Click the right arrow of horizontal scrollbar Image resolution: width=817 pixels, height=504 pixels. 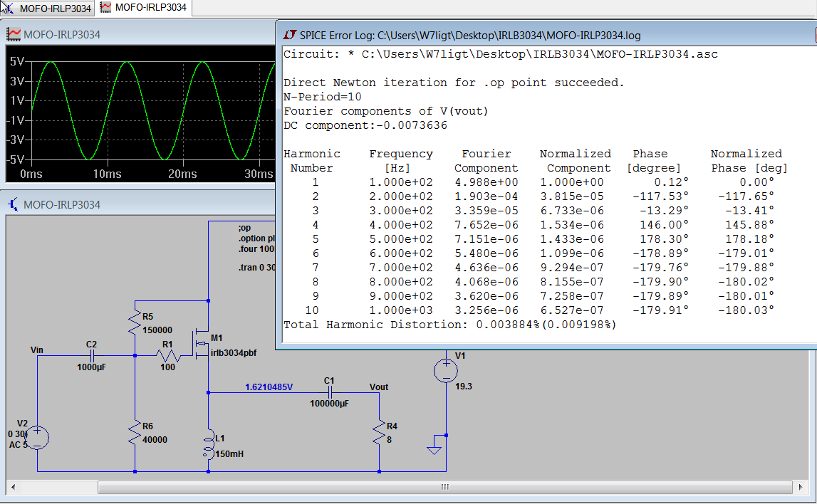pyautogui.click(x=801, y=488)
